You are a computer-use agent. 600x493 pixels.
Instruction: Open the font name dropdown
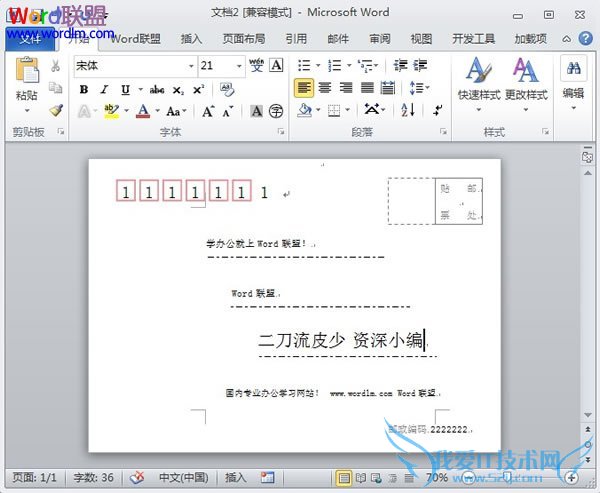191,66
